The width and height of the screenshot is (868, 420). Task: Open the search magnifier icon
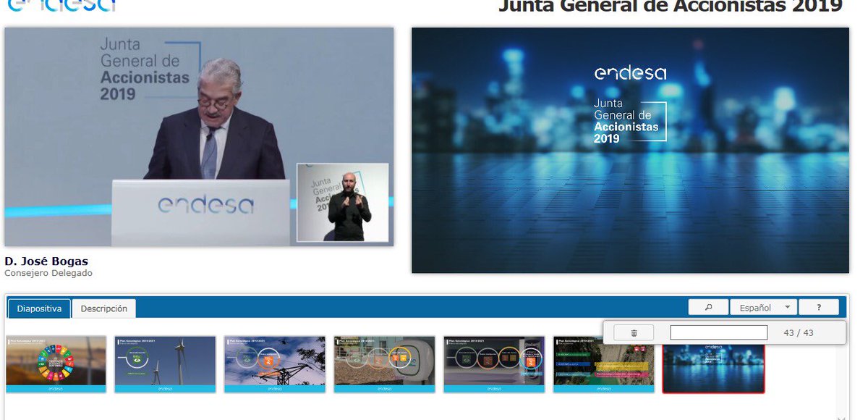click(707, 306)
